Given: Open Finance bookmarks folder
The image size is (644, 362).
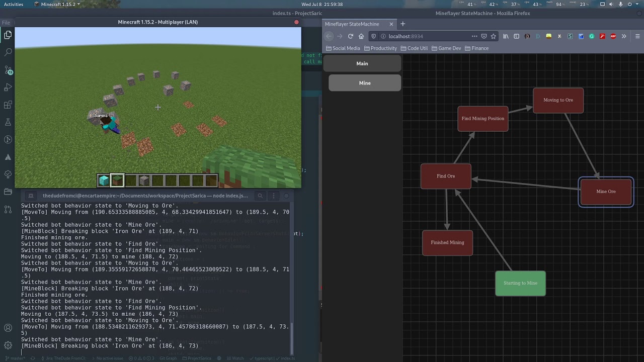Looking at the screenshot, I should coord(477,48).
